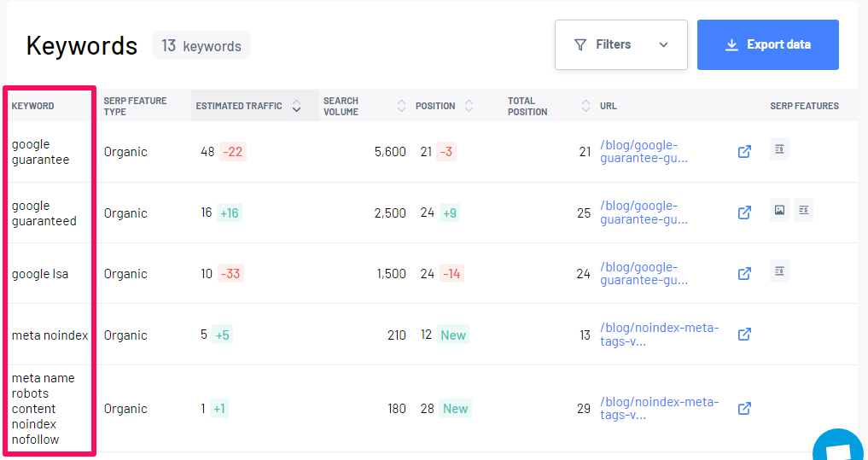Image resolution: width=868 pixels, height=460 pixels.
Task: Click Organic in the meta noindex row
Action: 125,335
